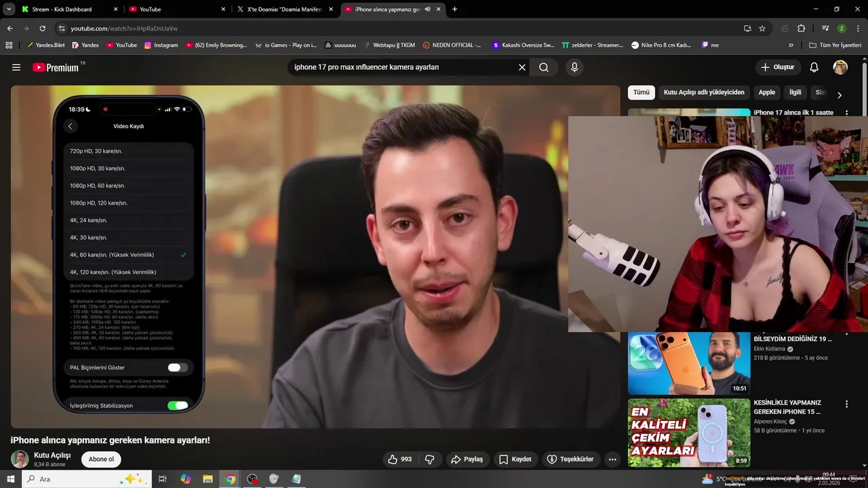Open the Windows Start menu

pyautogui.click(x=10, y=479)
